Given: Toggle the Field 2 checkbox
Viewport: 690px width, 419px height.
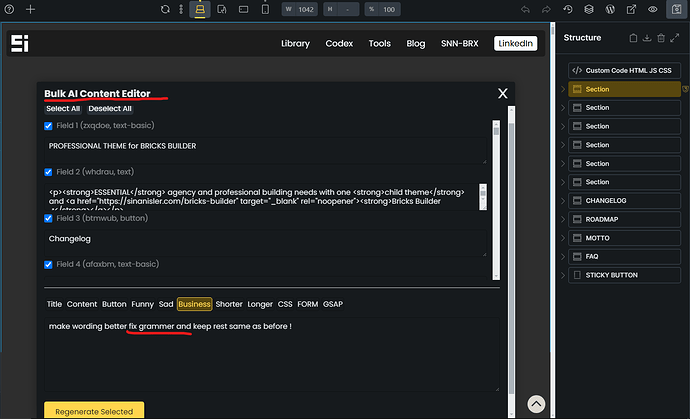Looking at the screenshot, I should pos(48,172).
